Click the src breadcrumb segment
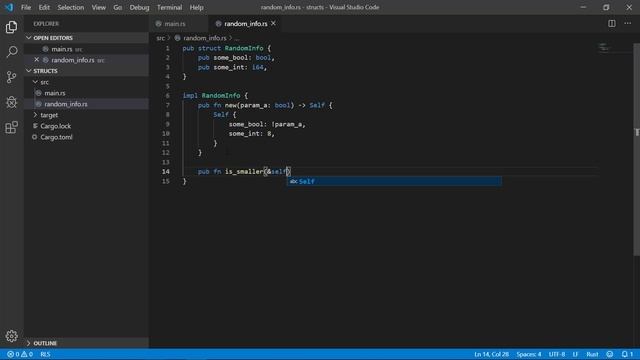The height and width of the screenshot is (360, 640). (x=160, y=38)
